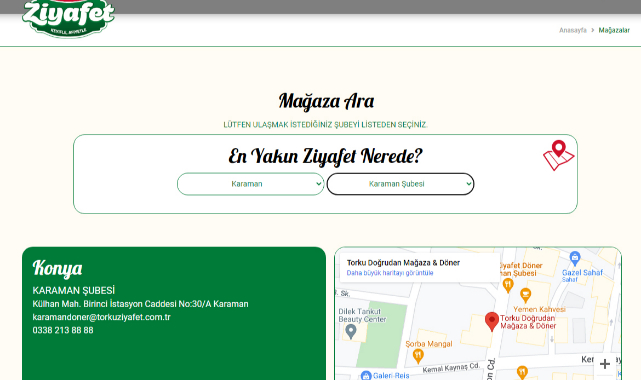Screen dimensions: 641x380
Task: Click the red Torku Doğrudan Mağaza marker
Action: 492,321
